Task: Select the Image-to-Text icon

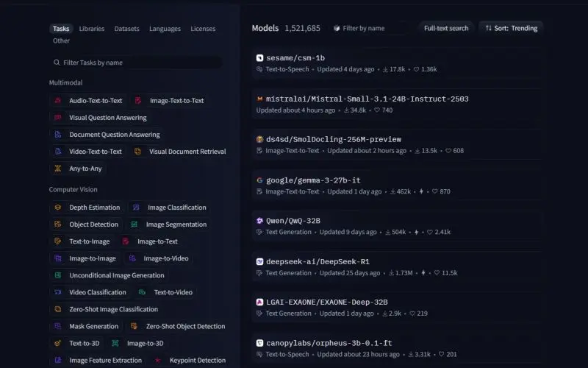Action: click(126, 241)
